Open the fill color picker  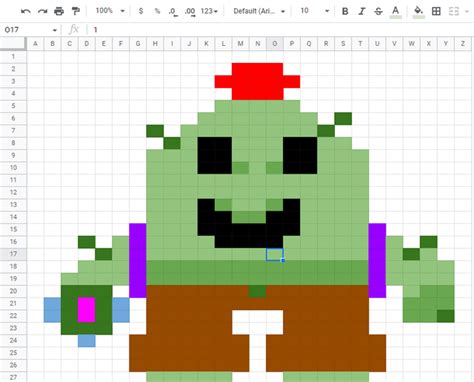[418, 12]
